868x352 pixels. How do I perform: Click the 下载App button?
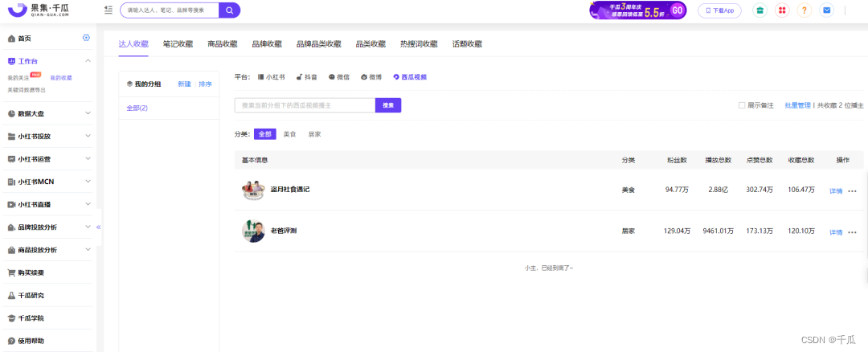719,10
